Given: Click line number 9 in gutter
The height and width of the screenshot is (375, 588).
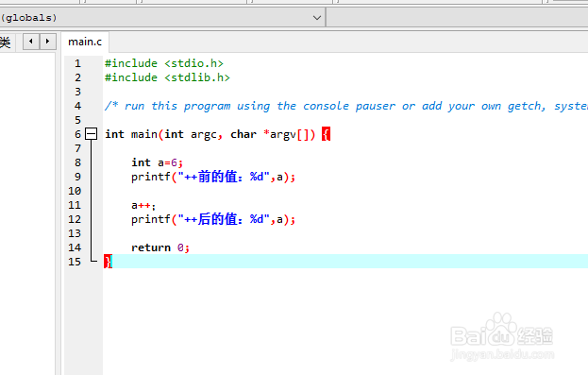Looking at the screenshot, I should pyautogui.click(x=77, y=177).
